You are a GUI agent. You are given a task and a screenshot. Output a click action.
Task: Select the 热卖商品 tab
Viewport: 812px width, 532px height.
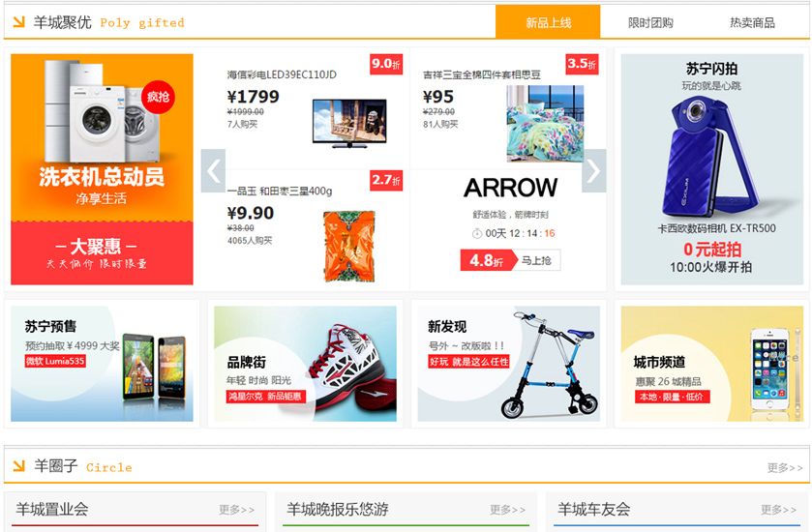click(752, 23)
